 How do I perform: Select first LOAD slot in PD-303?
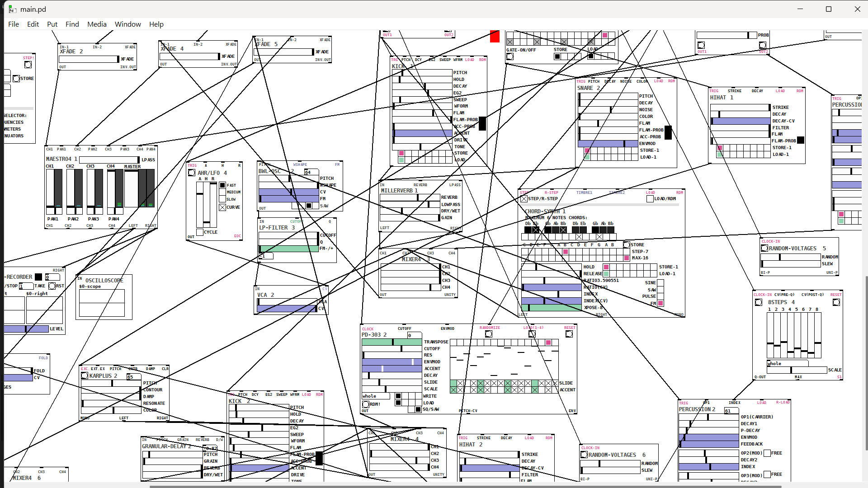[x=398, y=403]
